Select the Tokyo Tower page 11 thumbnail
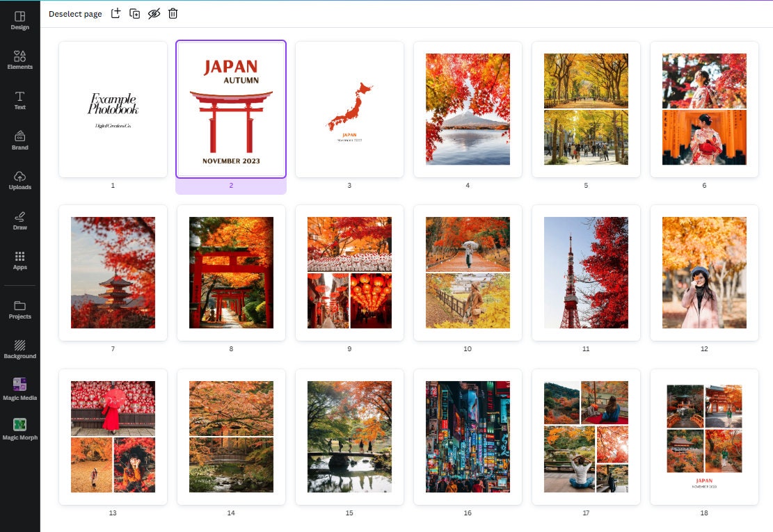The width and height of the screenshot is (773, 532). [586, 273]
